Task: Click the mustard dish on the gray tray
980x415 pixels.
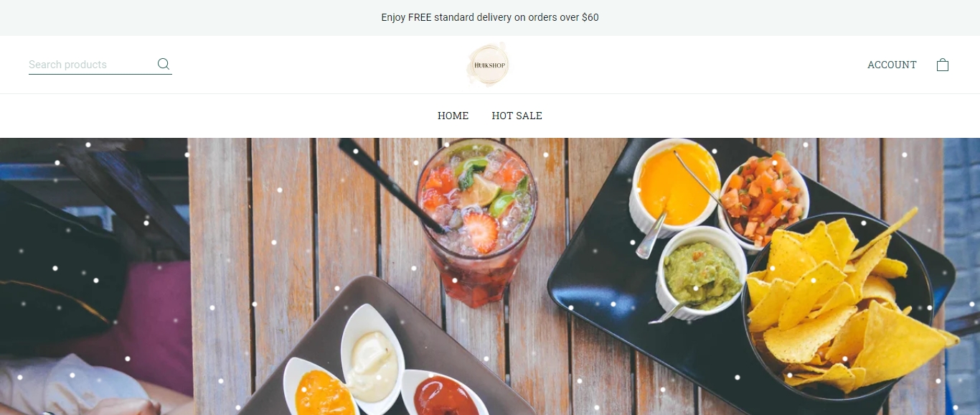Action: pos(321,388)
